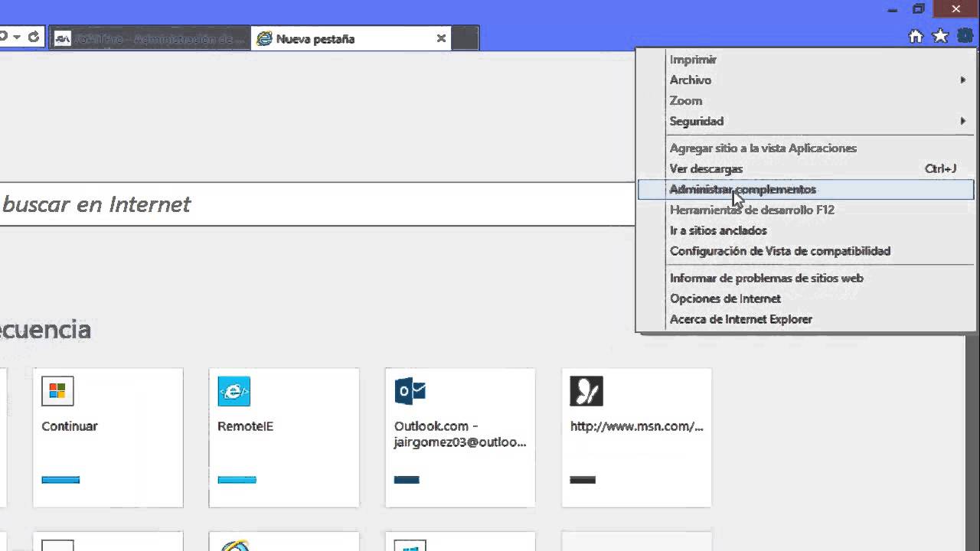This screenshot has height=551, width=980.
Task: Switch to the first browser tab
Action: point(150,38)
